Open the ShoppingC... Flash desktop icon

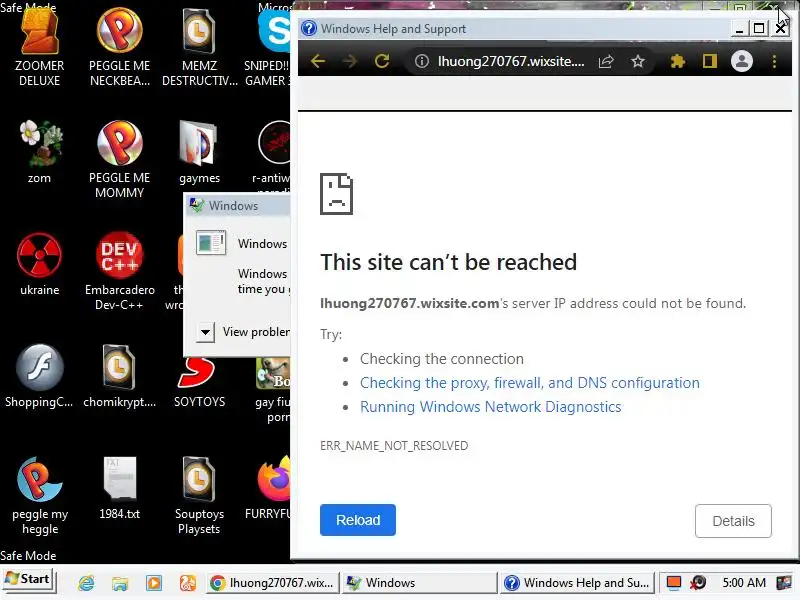39,377
